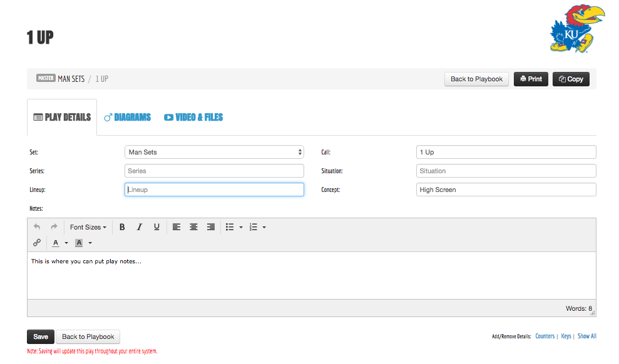
Task: Expand the text color picker arrow
Action: pyautogui.click(x=66, y=243)
